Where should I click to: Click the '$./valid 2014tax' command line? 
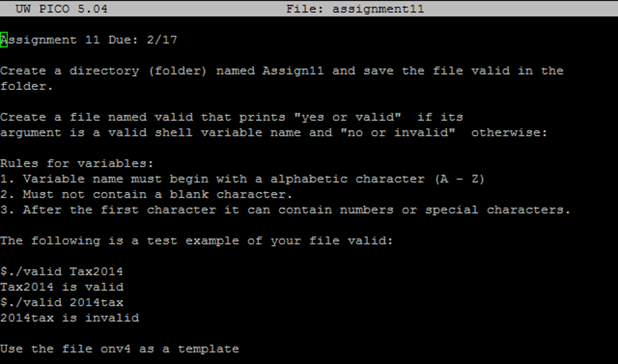62,302
